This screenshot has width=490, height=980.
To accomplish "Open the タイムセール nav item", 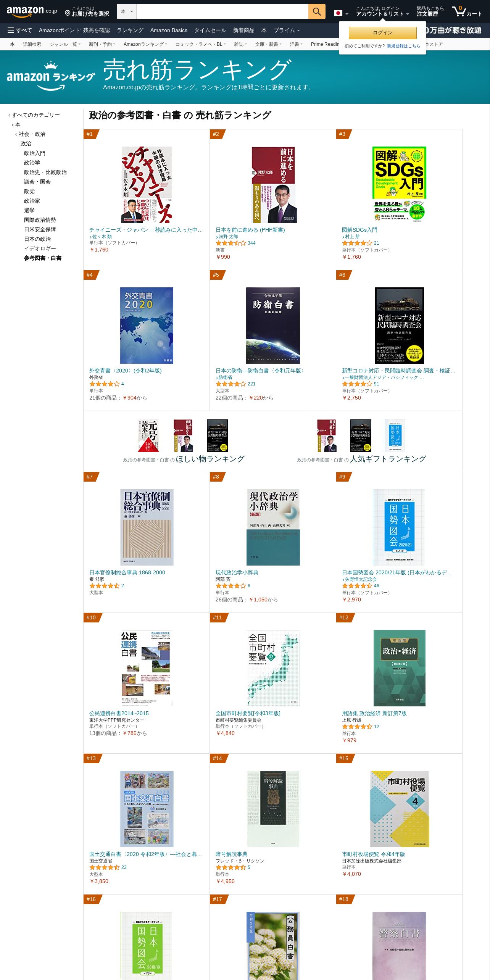I will pos(210,30).
